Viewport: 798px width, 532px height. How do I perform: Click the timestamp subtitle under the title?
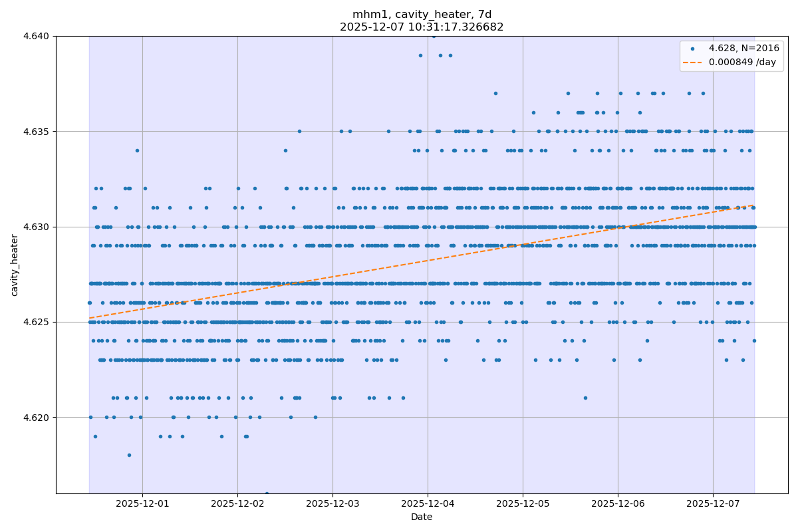point(422,27)
